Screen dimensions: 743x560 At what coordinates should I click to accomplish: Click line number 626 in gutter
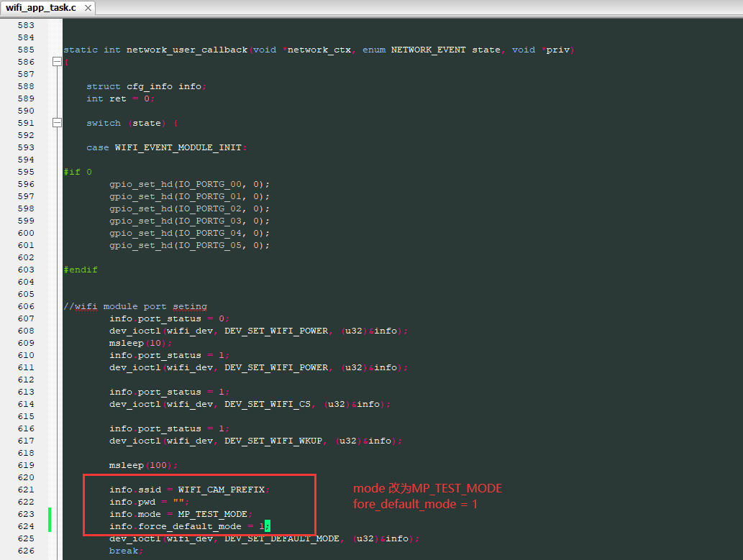point(26,551)
